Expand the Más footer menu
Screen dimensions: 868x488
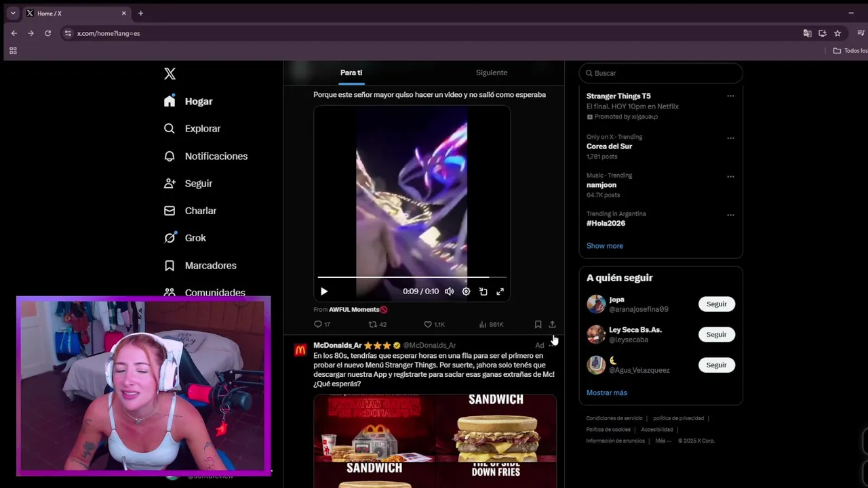coord(663,441)
